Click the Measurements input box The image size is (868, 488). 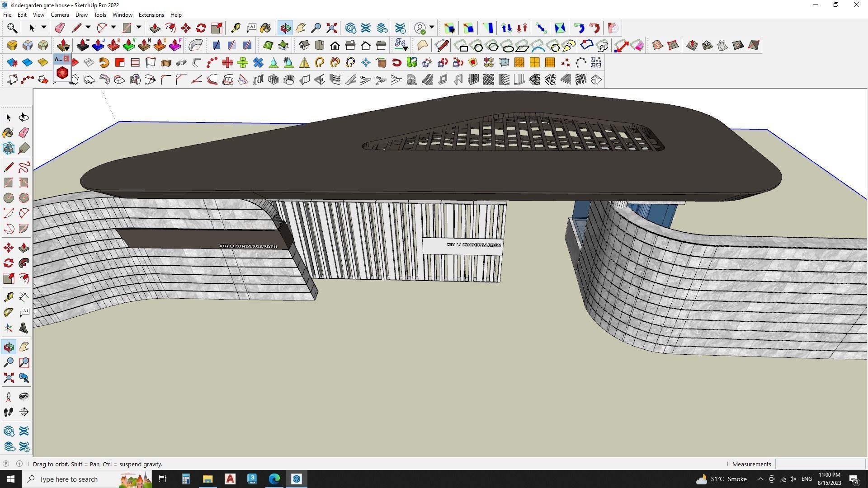pos(820,464)
